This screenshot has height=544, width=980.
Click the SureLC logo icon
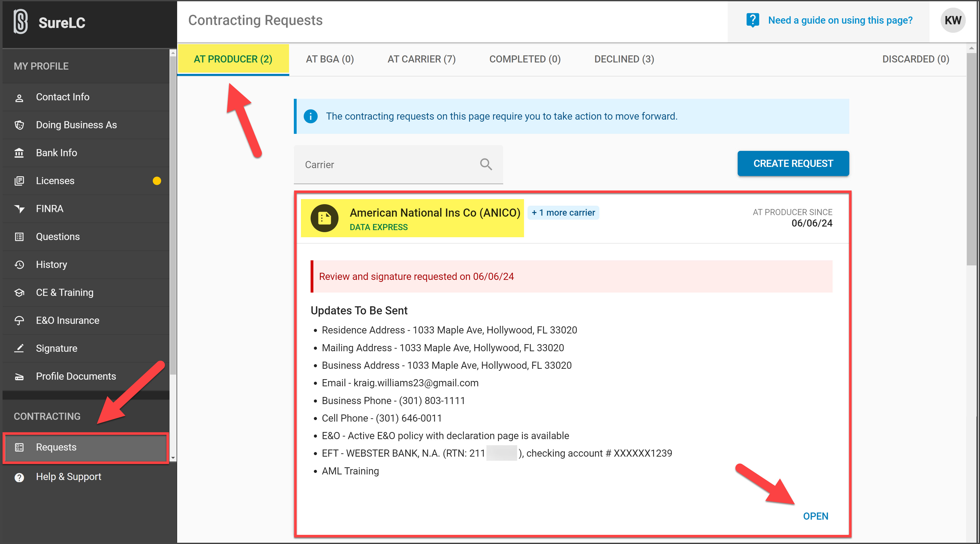21,22
